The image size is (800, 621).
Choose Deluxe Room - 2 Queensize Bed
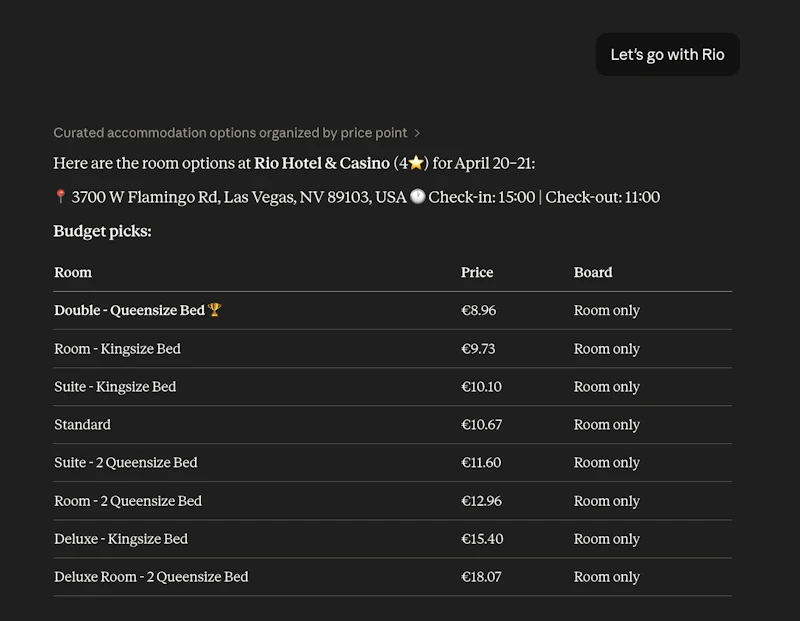tap(392, 577)
